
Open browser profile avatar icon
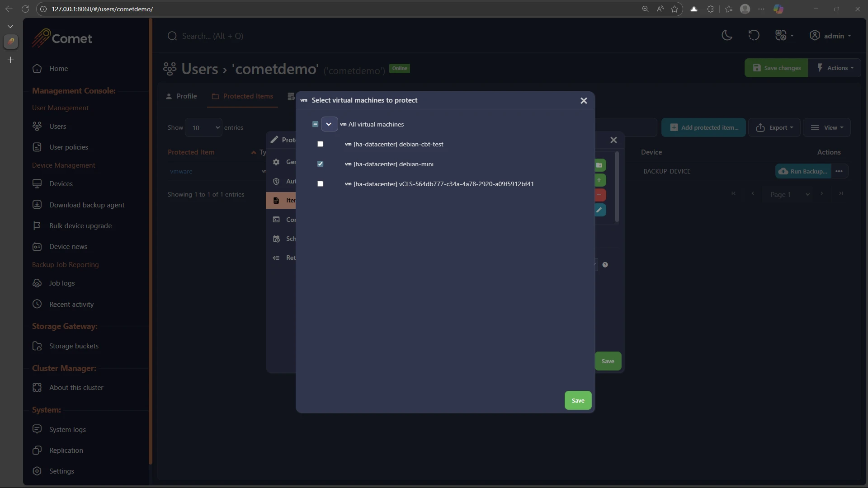point(745,9)
